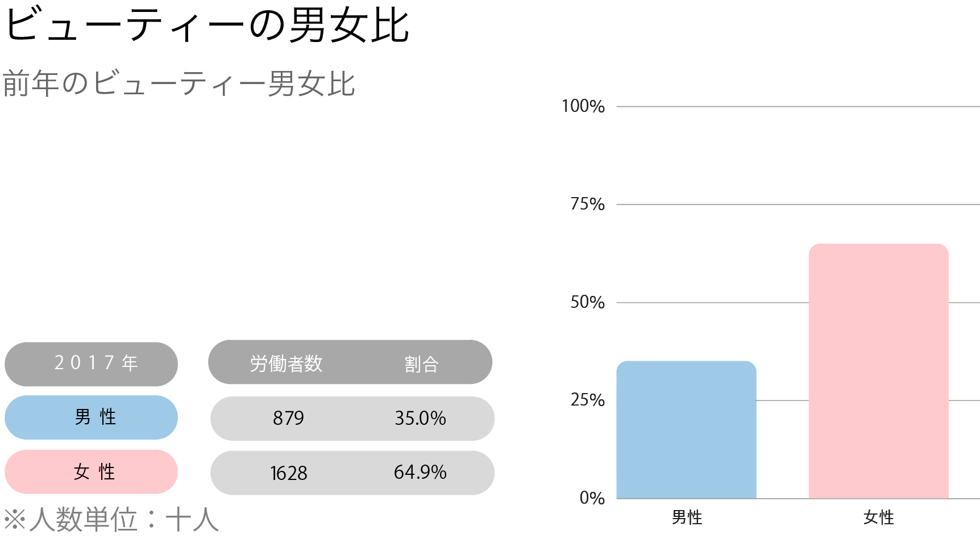Screen dimensions: 980x543
Task: Click the 2017年 year label pill
Action: tap(91, 364)
